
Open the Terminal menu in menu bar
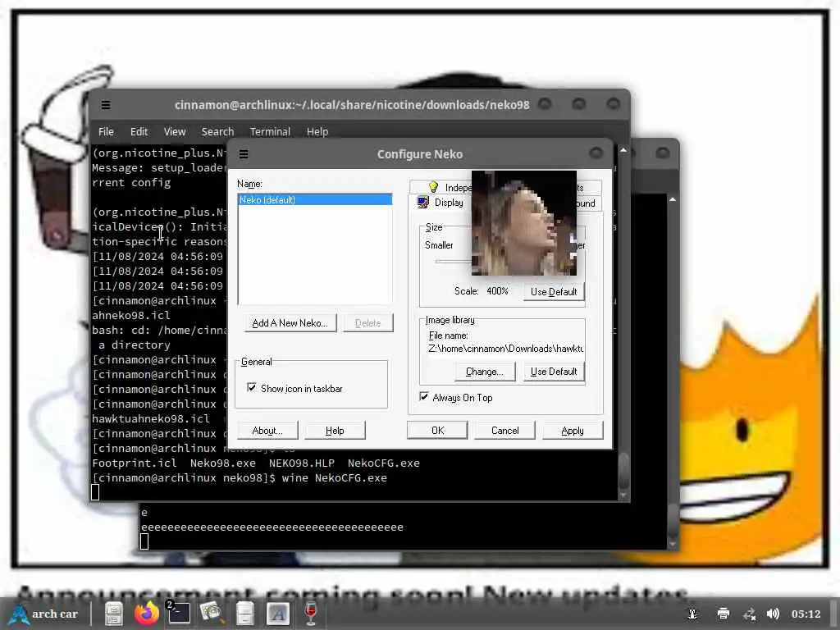click(270, 132)
